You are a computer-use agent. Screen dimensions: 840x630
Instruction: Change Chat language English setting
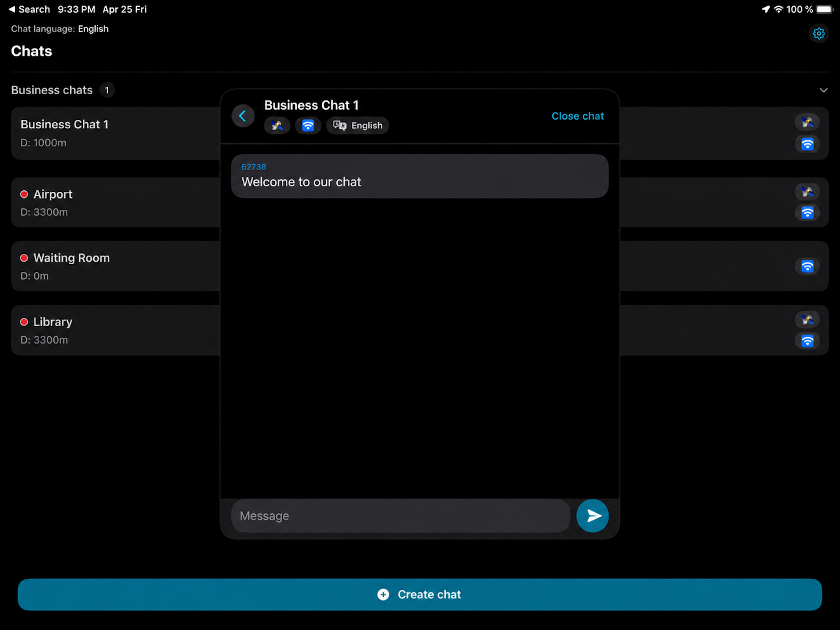60,29
